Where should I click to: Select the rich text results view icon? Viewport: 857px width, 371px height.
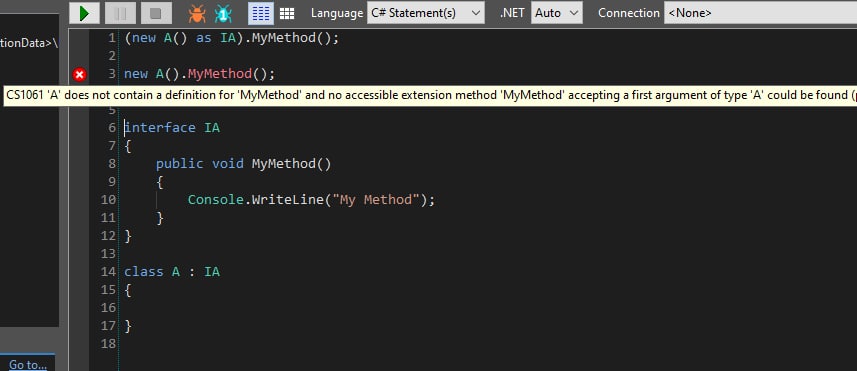point(261,13)
